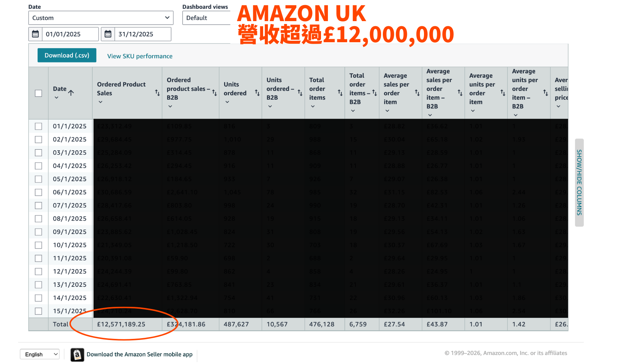Toggle the select-all header checkbox

click(x=39, y=93)
